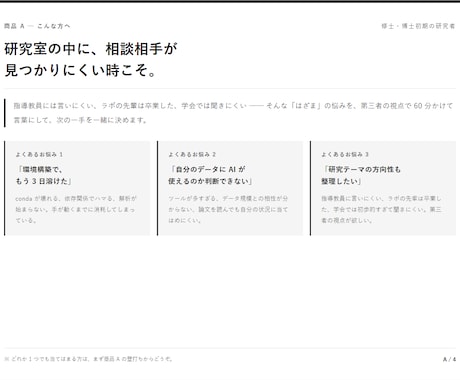Select the heading '「自分のデータに AI が使えるのか判断できない」'
This screenshot has height=380, width=460.
pyautogui.click(x=210, y=175)
